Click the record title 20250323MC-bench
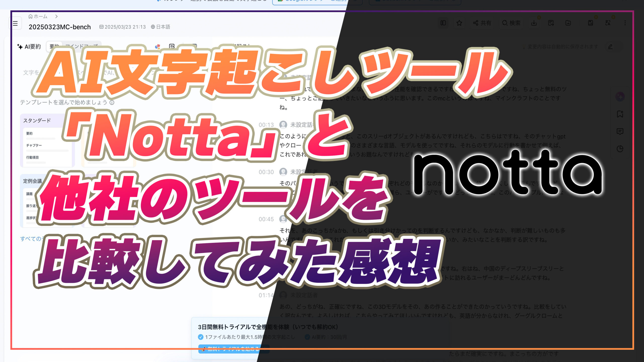The width and height of the screenshot is (644, 362). tap(60, 27)
